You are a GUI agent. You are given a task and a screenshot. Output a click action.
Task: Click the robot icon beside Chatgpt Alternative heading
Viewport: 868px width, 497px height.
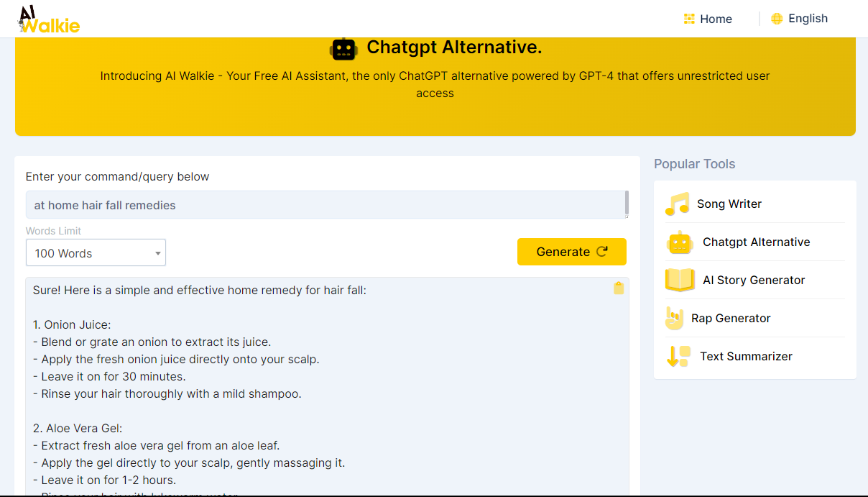coord(343,48)
